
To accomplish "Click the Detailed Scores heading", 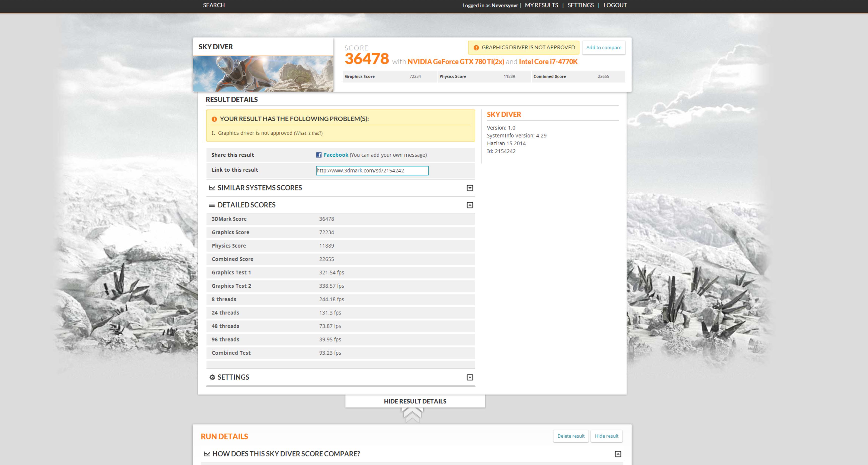I will [x=246, y=205].
